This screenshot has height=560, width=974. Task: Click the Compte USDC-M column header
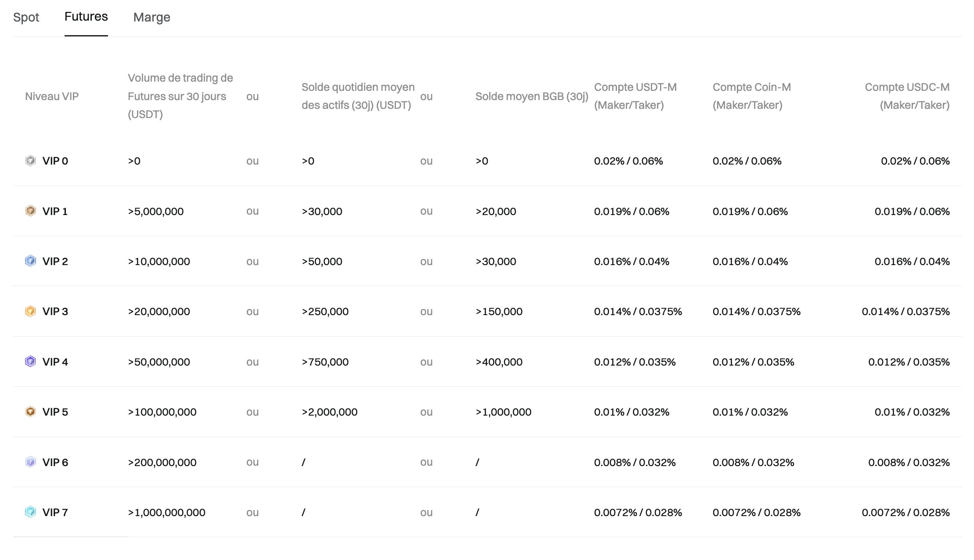[x=907, y=96]
